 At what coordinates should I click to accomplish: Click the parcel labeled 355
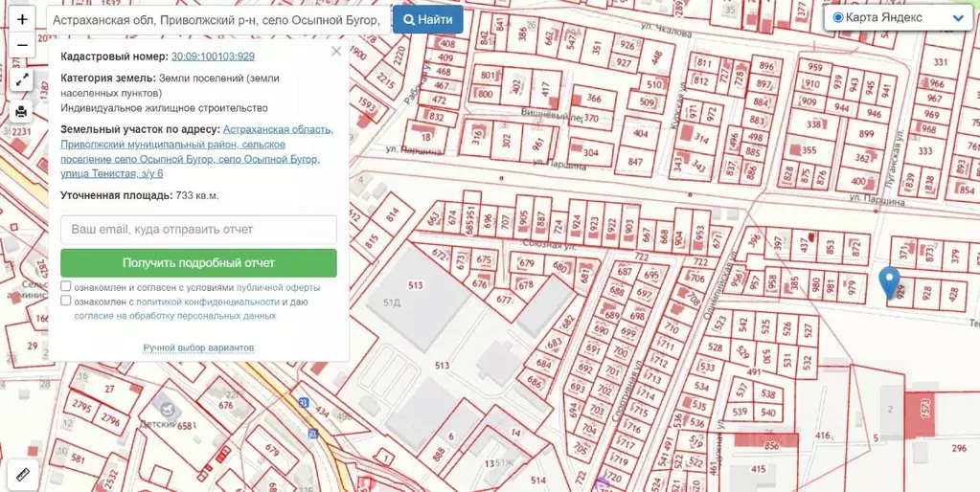tap(809, 150)
